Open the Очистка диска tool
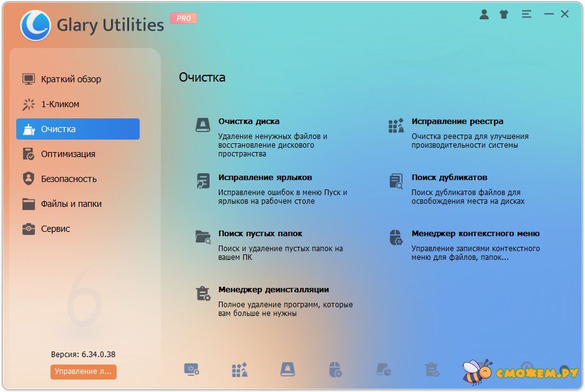The height and width of the screenshot is (392, 585). 249,122
